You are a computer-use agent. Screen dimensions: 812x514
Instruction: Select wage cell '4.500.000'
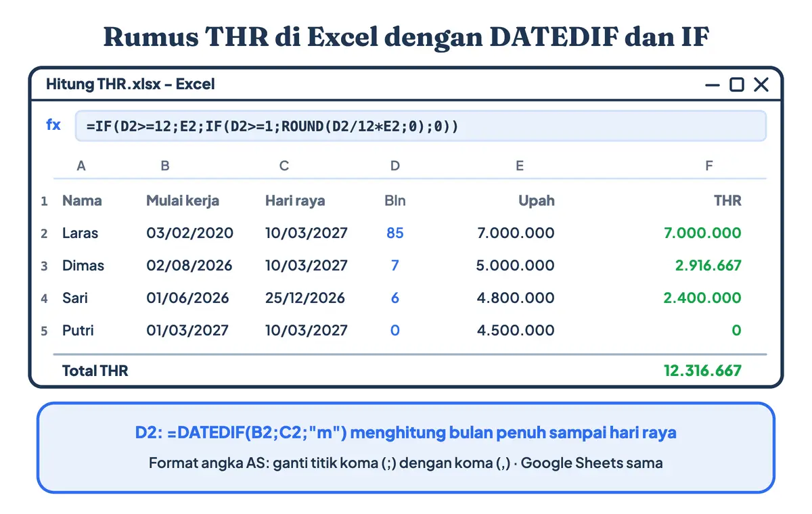pos(516,331)
